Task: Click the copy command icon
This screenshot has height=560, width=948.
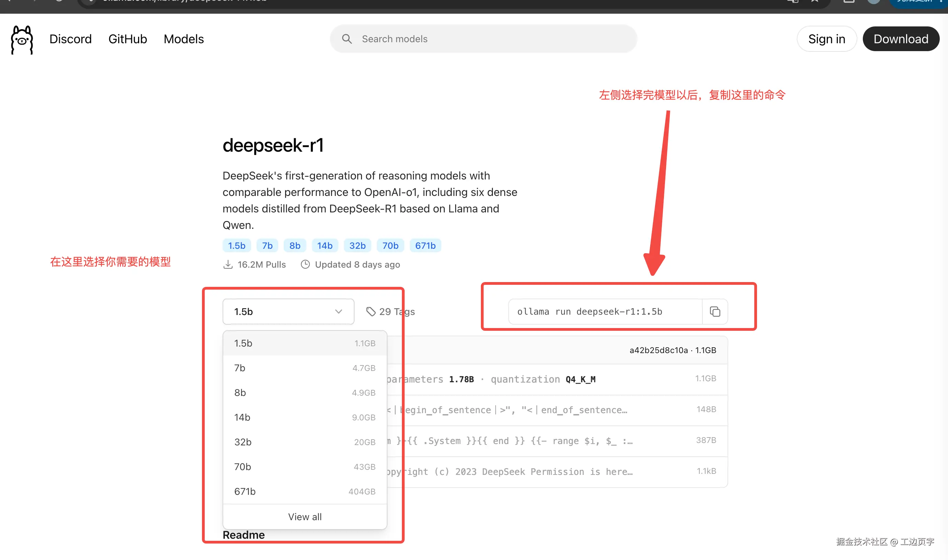Action: [x=714, y=312]
